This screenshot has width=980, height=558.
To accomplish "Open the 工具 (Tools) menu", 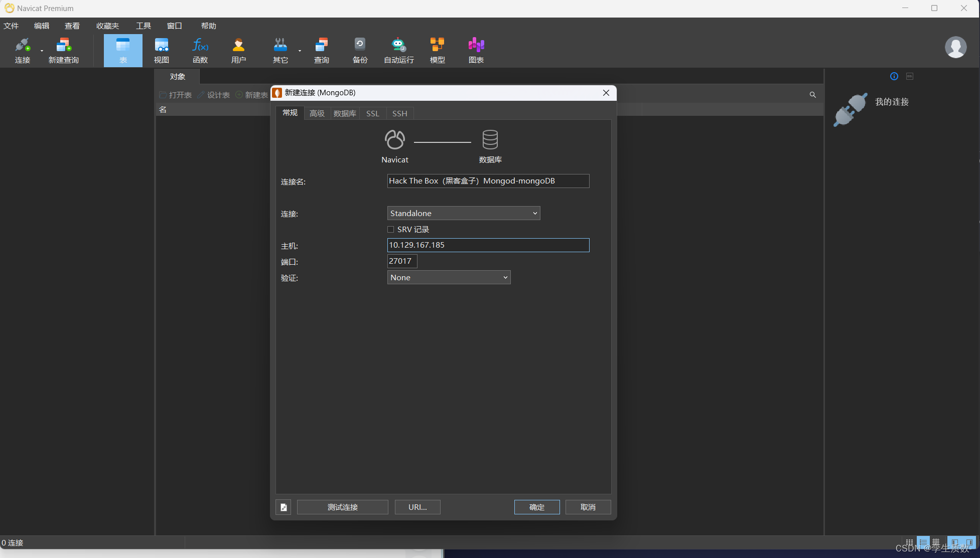I will (x=144, y=26).
